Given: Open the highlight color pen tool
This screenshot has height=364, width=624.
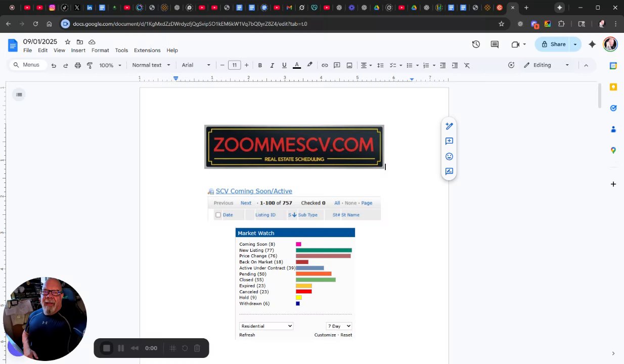Looking at the screenshot, I should [x=309, y=65].
